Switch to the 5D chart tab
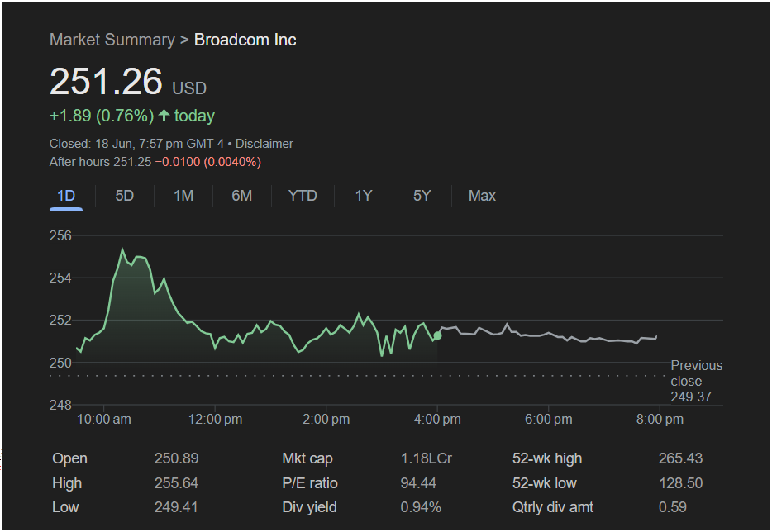 pos(125,196)
